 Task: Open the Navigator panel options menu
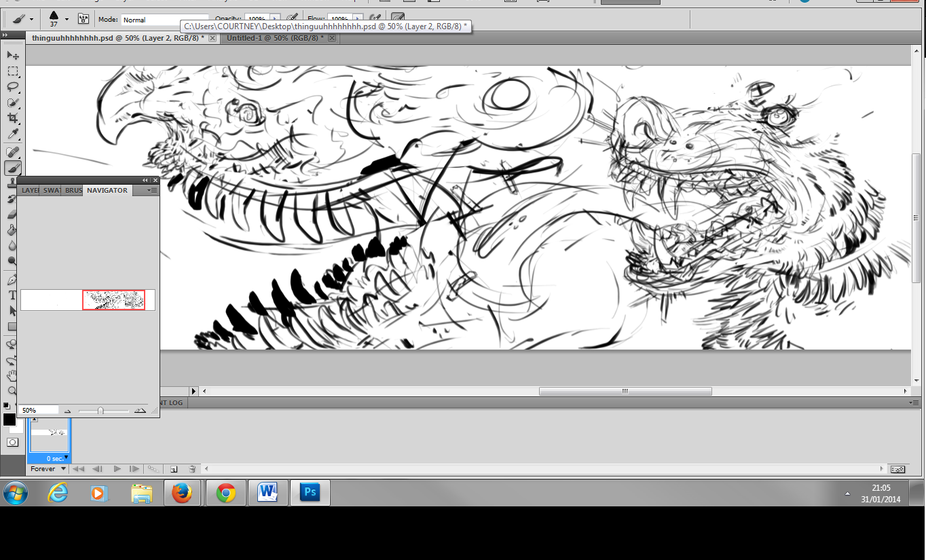click(x=153, y=191)
